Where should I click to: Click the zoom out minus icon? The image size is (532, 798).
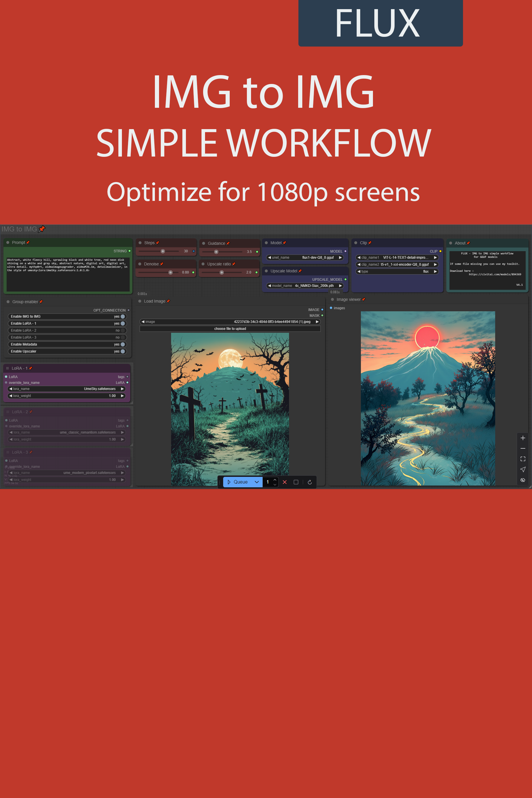click(x=523, y=449)
